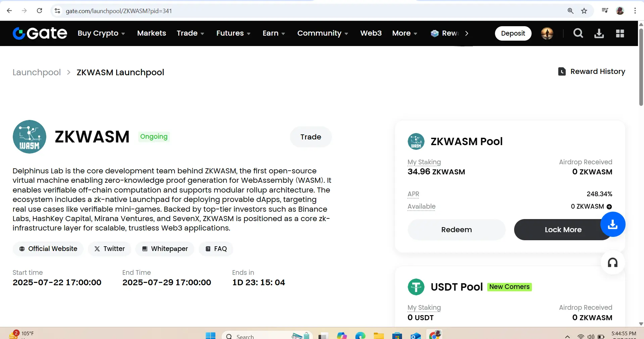Click the plus icon next to Available ZKWASM
644x339 pixels.
point(609,207)
